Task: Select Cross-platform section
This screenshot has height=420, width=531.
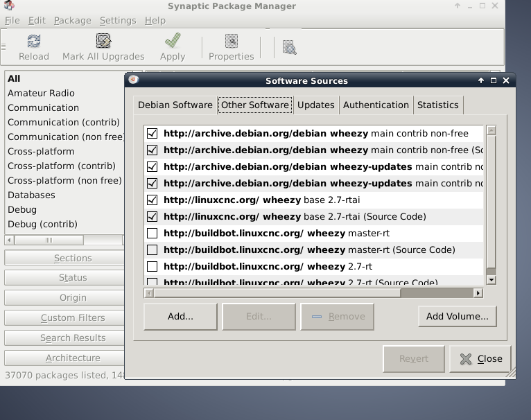Action: tap(65, 151)
